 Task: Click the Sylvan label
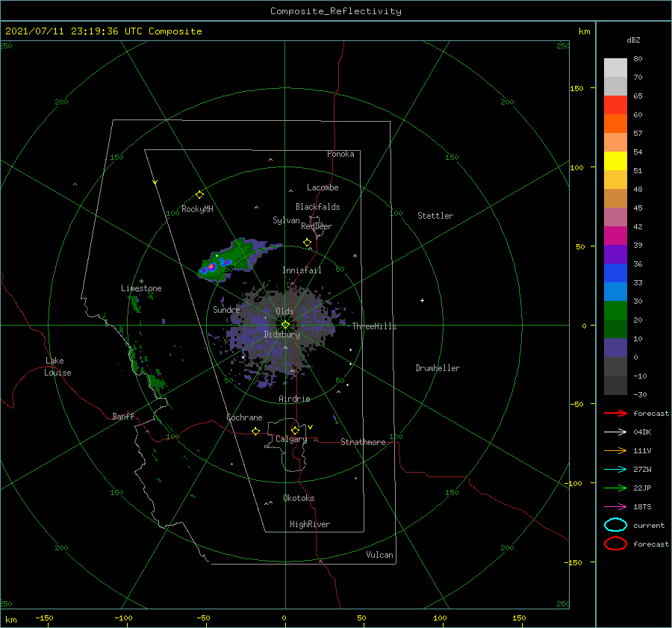tap(286, 220)
